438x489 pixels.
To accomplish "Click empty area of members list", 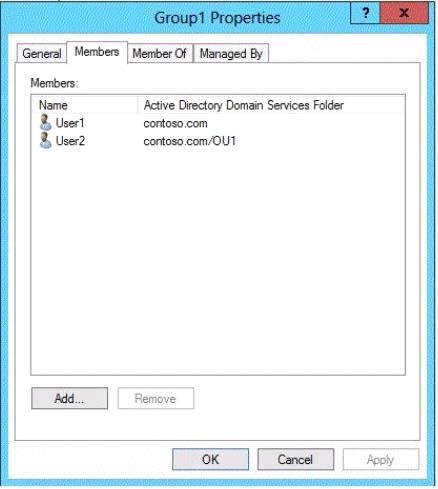I will coord(218,260).
